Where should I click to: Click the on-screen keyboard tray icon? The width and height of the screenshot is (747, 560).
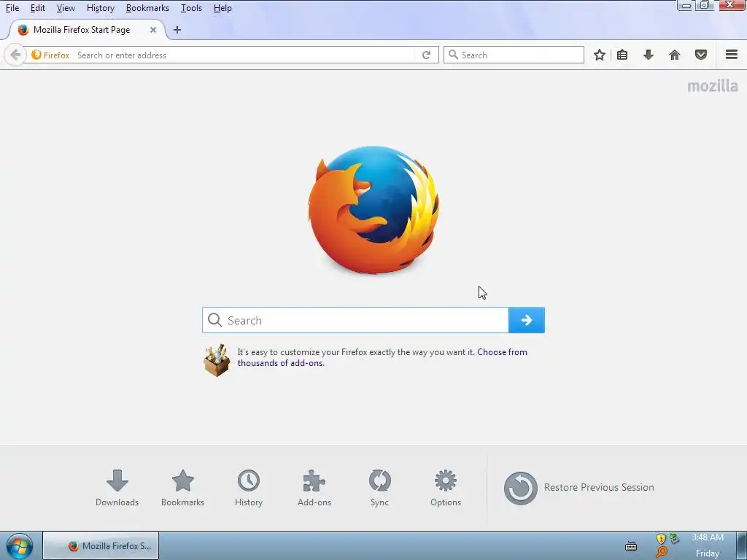631,545
